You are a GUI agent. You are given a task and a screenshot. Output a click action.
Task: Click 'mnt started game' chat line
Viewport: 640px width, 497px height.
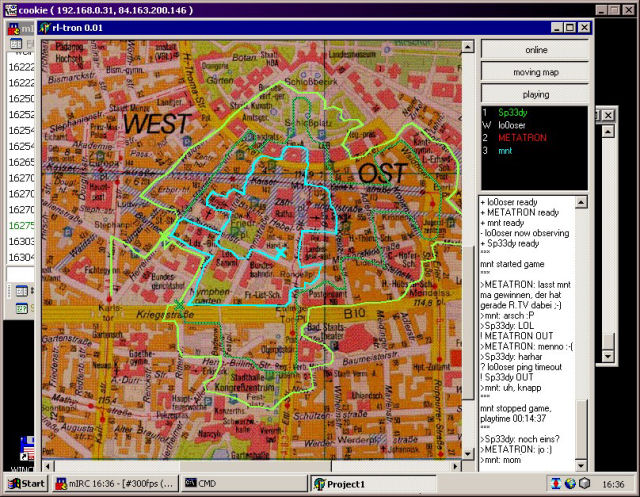point(512,264)
